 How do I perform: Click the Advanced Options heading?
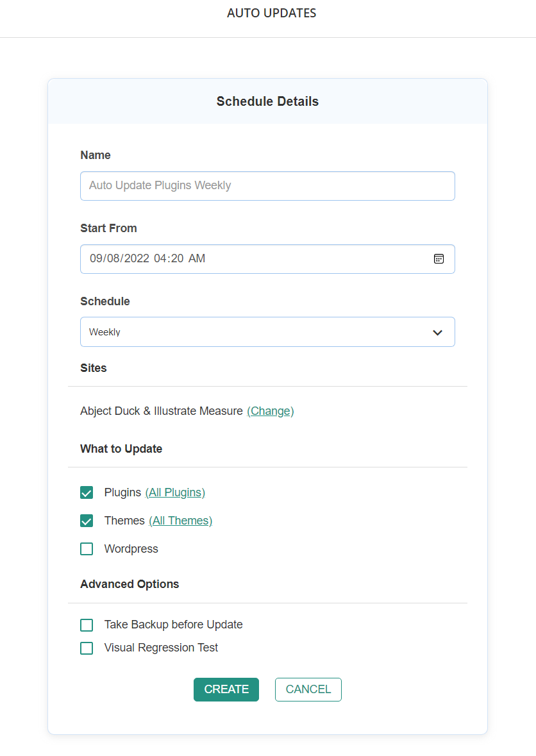point(130,584)
